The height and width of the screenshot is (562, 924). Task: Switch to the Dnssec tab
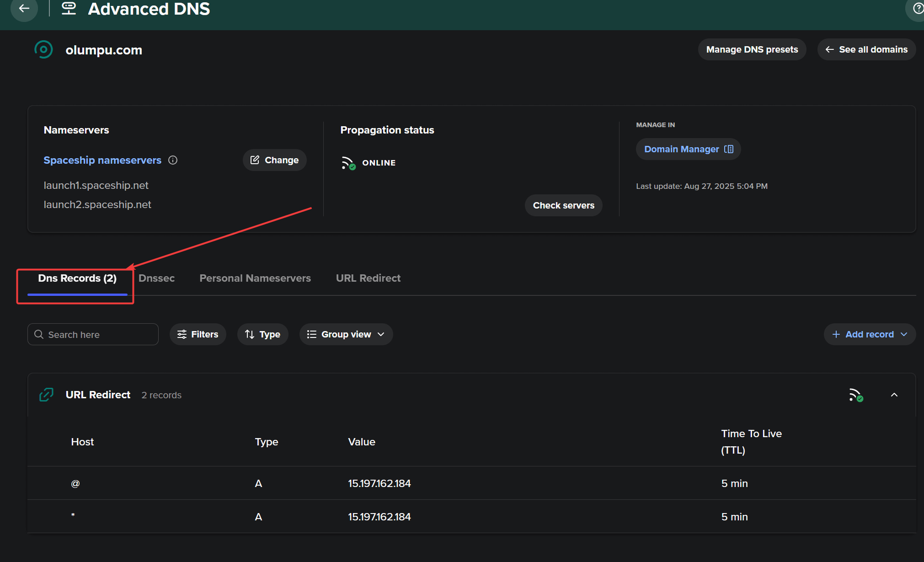[x=156, y=278]
